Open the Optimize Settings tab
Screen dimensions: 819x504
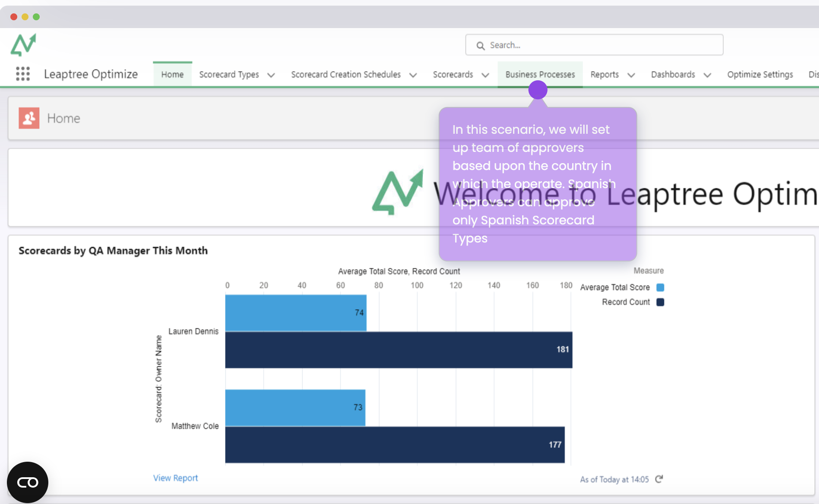coord(760,74)
